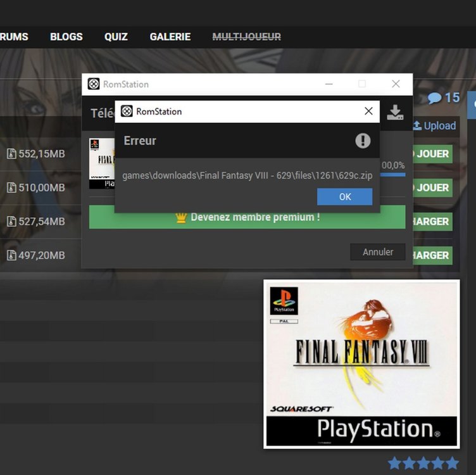The height and width of the screenshot is (475, 476).
Task: Click the RomStation logo in the download window title
Action: (94, 84)
